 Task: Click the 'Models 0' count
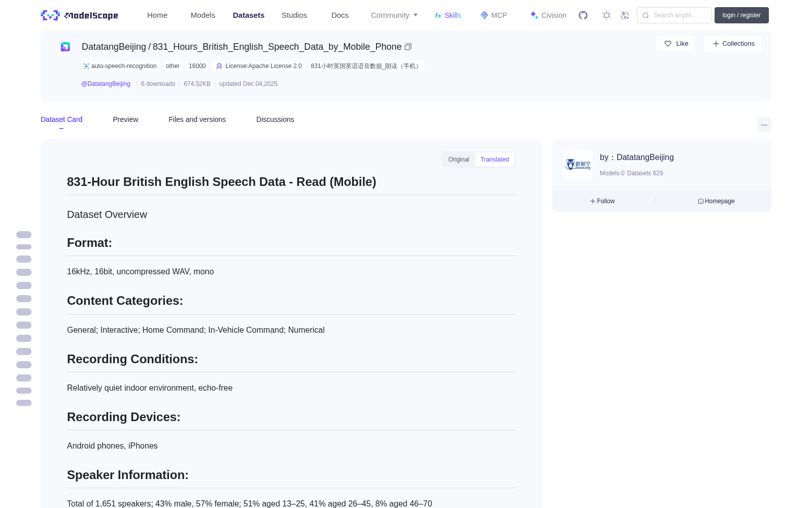tap(612, 173)
